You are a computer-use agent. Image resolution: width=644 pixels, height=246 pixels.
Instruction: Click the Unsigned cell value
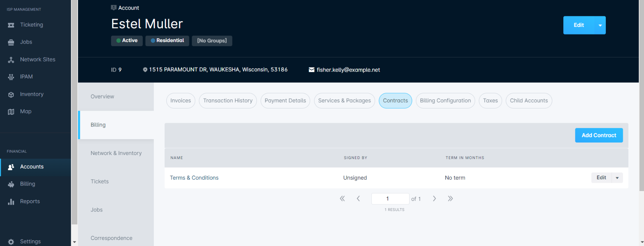(355, 178)
